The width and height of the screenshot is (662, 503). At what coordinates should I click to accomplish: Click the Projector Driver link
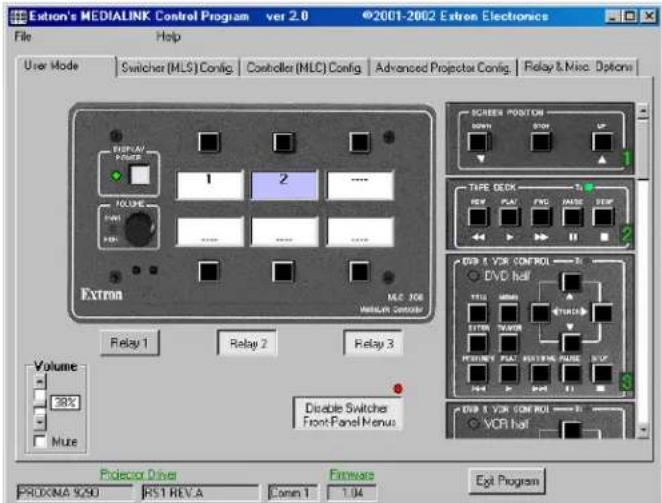[x=138, y=475]
